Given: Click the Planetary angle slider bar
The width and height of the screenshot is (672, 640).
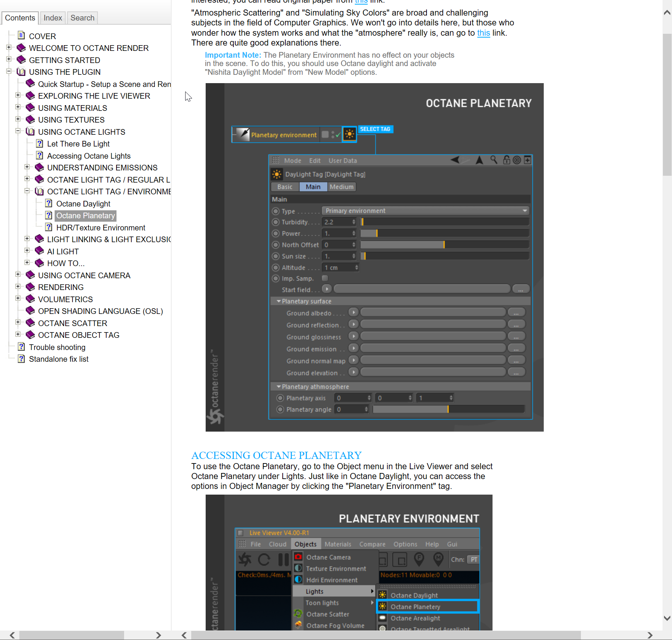Looking at the screenshot, I should (x=449, y=409).
